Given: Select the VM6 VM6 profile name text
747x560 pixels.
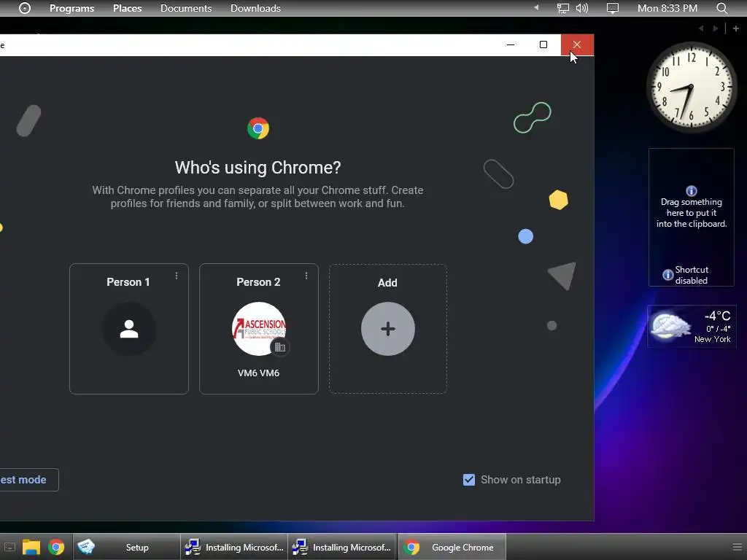Looking at the screenshot, I should [258, 373].
